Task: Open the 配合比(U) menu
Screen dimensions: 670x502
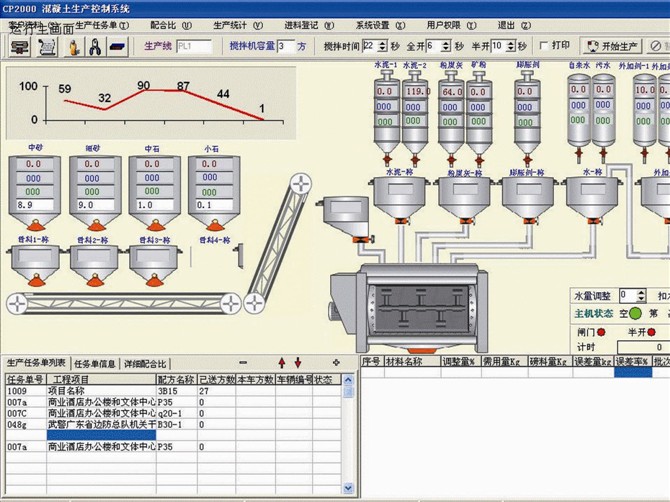Action: [171, 26]
